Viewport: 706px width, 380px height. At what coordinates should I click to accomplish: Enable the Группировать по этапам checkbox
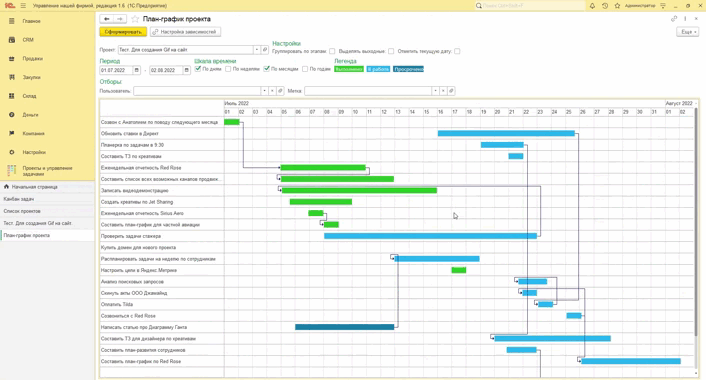coord(332,51)
